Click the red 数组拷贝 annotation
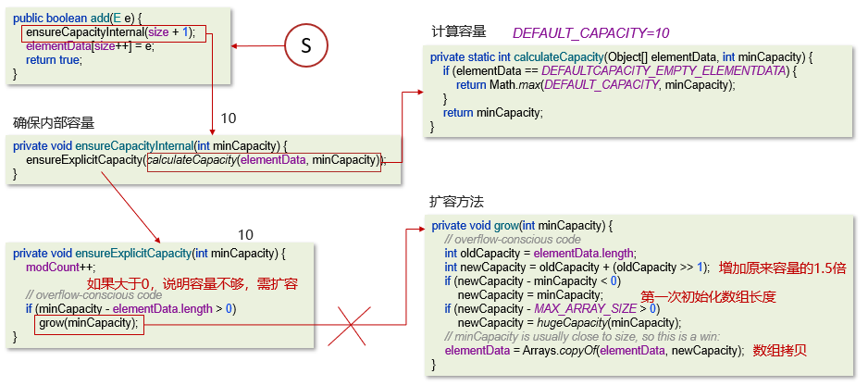Viewport: 868px width, 386px height. coord(781,351)
